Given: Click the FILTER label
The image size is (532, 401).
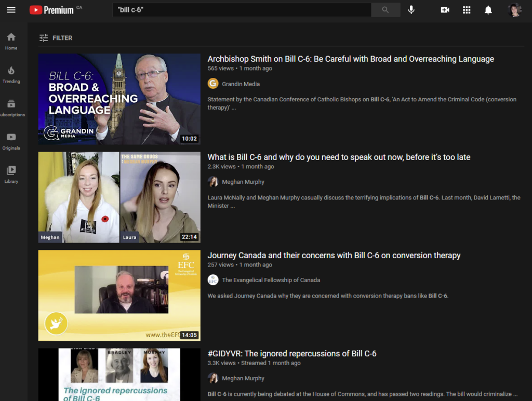Looking at the screenshot, I should pos(62,38).
